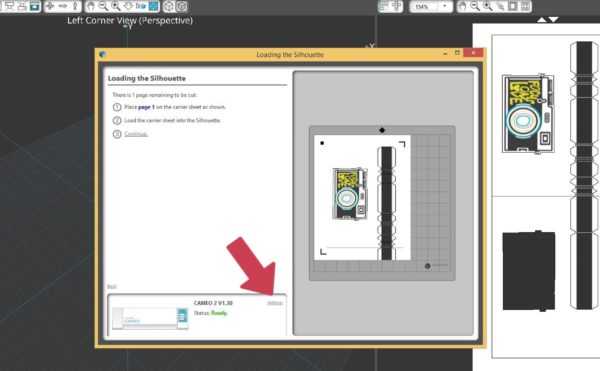This screenshot has height=371, width=600.
Task: Click the hand pan icon in 3D toolbar
Action: pos(91,6)
